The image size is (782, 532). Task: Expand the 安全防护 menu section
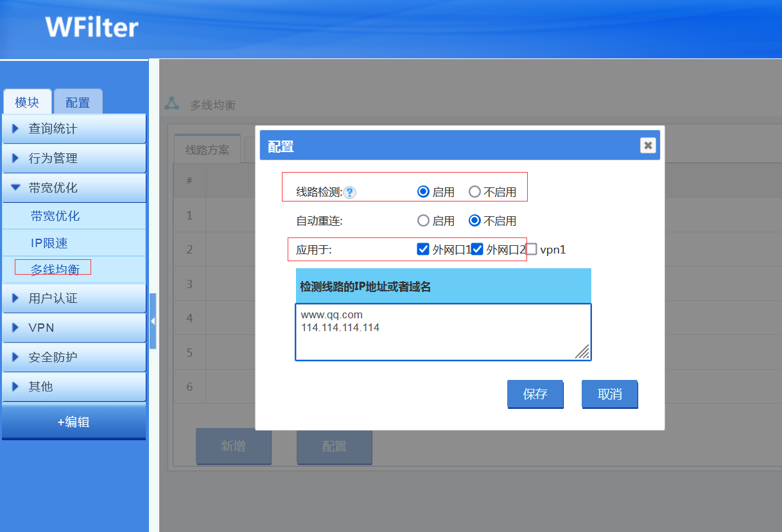pyautogui.click(x=74, y=357)
